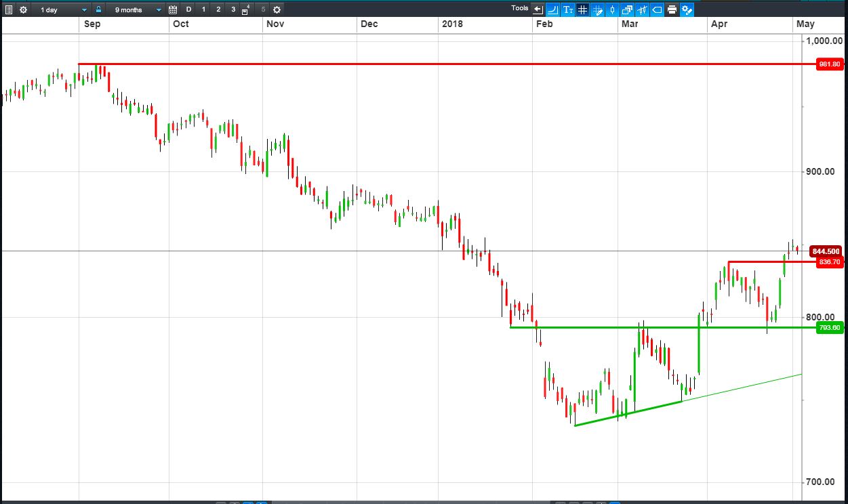The image size is (848, 504).
Task: Click the 2018 label on time axis
Action: (452, 24)
